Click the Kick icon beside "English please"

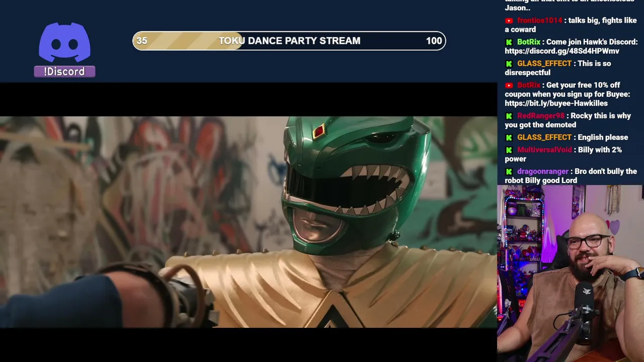pyautogui.click(x=509, y=138)
